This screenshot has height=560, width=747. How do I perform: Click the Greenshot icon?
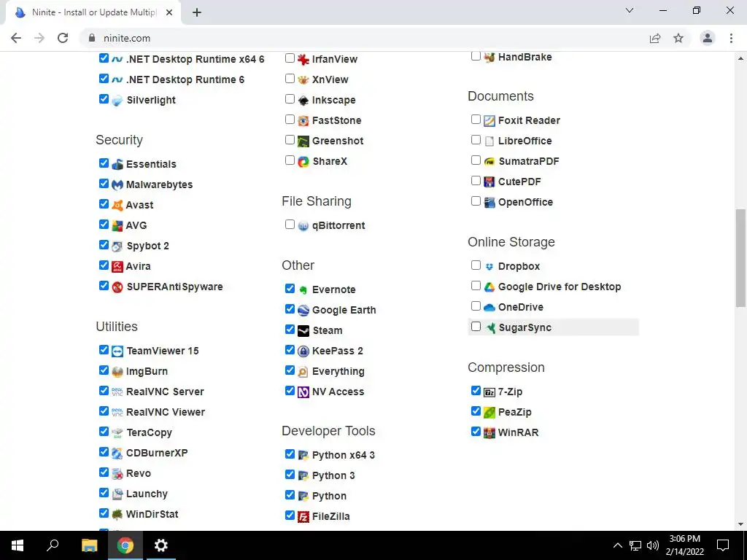(303, 141)
